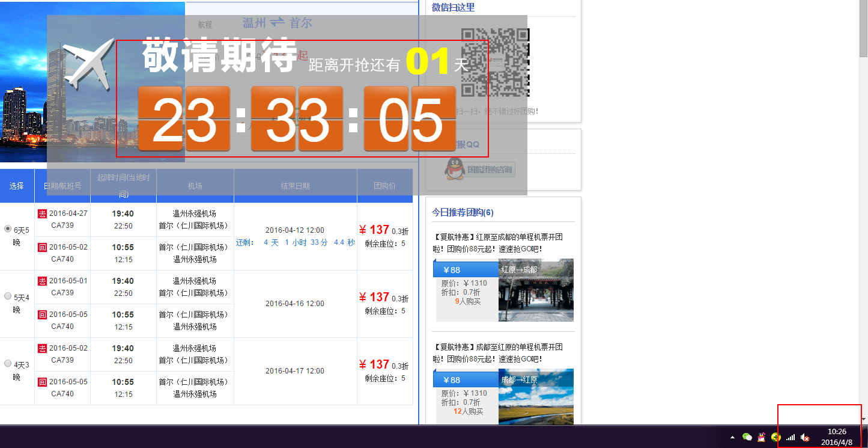
Task: Click the WeChat QR code image
Action: coord(496,62)
